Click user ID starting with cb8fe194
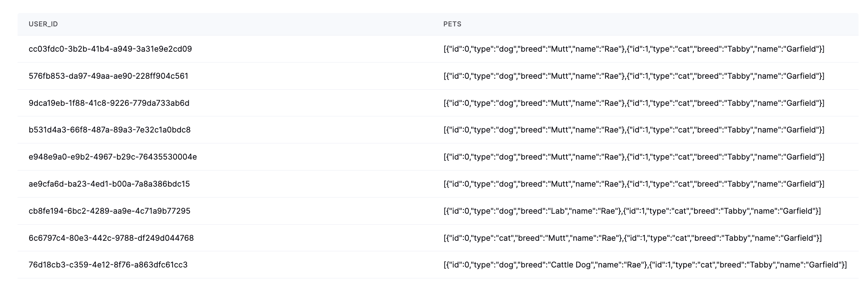 tap(110, 211)
